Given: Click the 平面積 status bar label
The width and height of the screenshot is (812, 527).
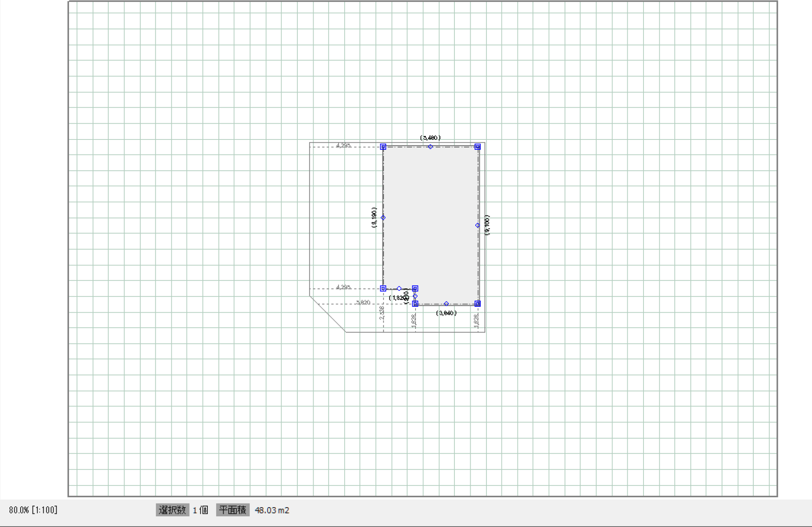Looking at the screenshot, I should 233,510.
